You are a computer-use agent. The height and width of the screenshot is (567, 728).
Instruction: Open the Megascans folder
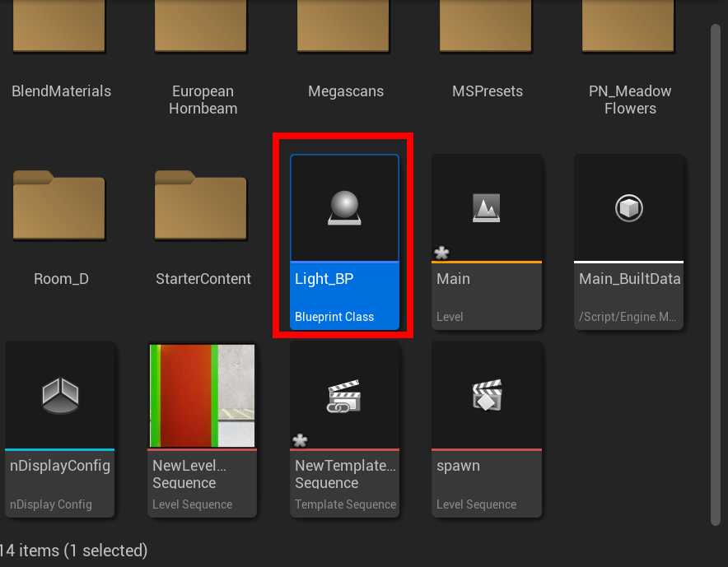343,26
